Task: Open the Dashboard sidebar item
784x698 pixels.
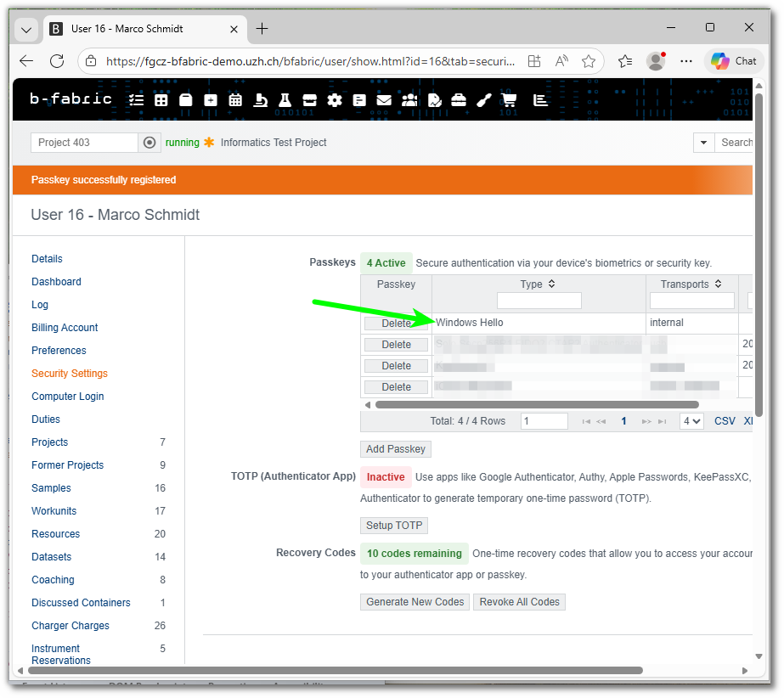Action: (x=57, y=282)
